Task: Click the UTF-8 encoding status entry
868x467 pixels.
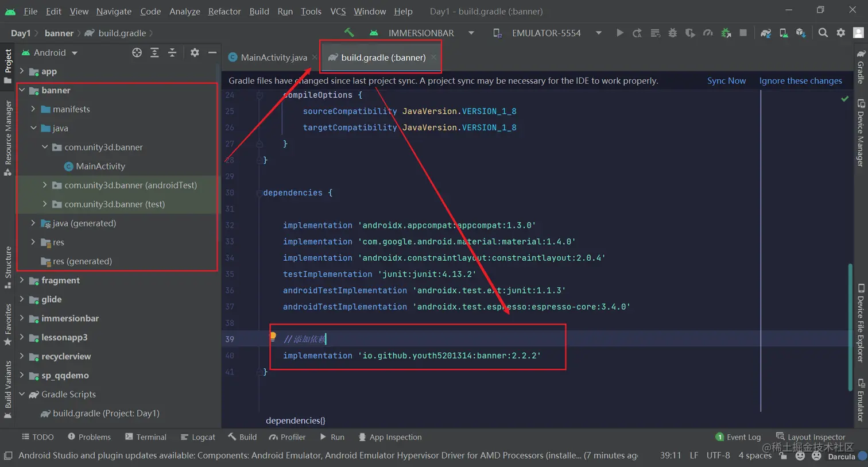Action: coord(718,456)
